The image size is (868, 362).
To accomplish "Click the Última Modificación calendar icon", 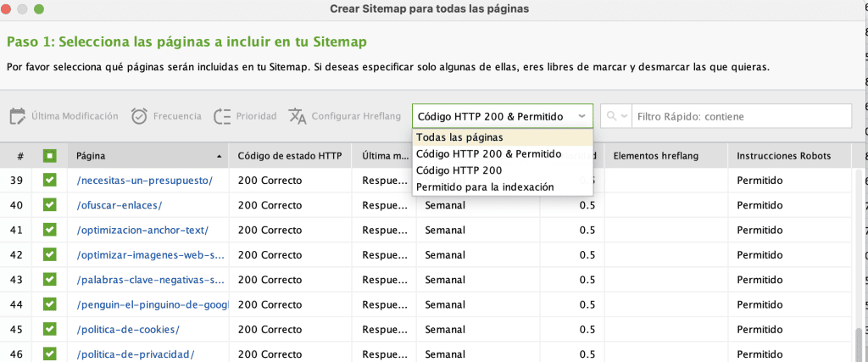I will coord(17,116).
